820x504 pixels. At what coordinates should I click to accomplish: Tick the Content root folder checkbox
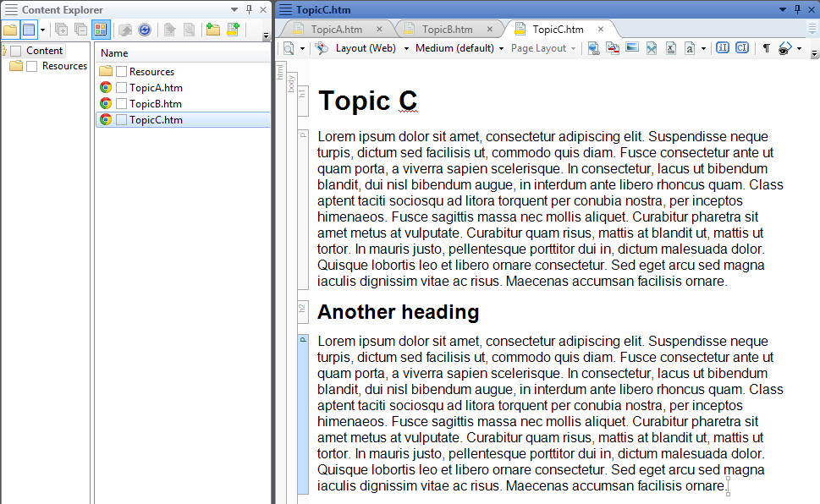click(x=16, y=51)
